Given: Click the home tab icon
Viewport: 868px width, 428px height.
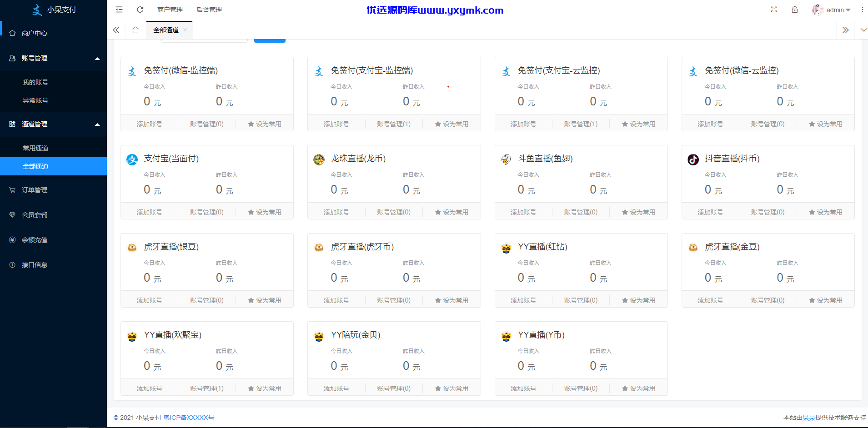Looking at the screenshot, I should (135, 30).
